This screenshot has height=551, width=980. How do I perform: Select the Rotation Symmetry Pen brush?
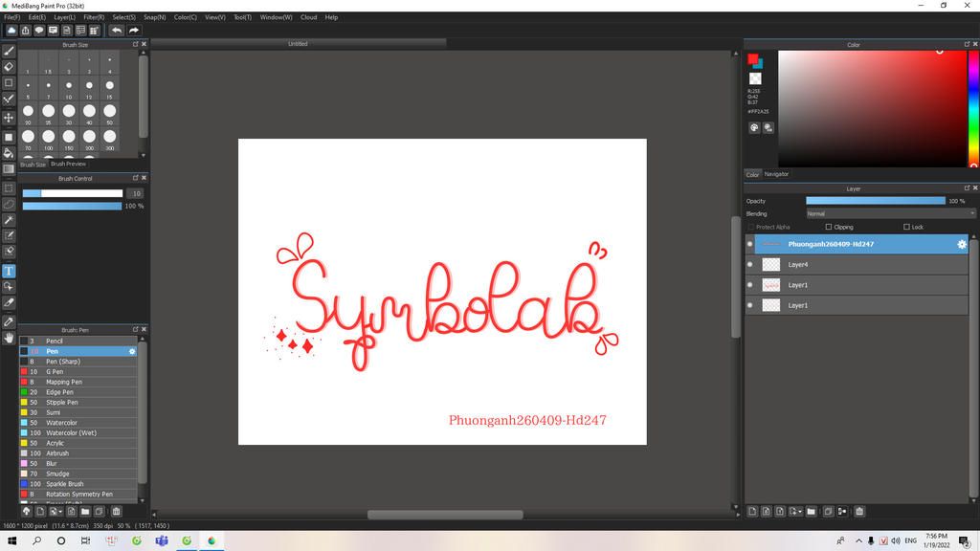tap(78, 495)
